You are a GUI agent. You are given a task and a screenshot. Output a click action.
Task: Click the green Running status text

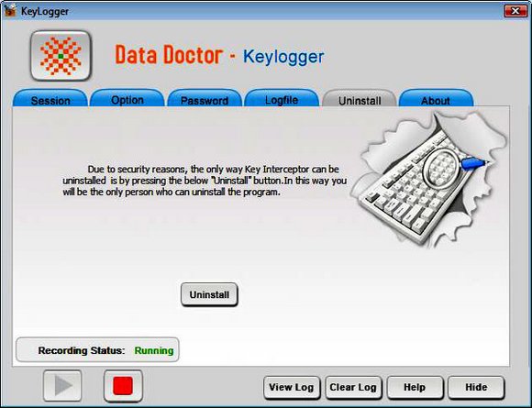pyautogui.click(x=154, y=350)
